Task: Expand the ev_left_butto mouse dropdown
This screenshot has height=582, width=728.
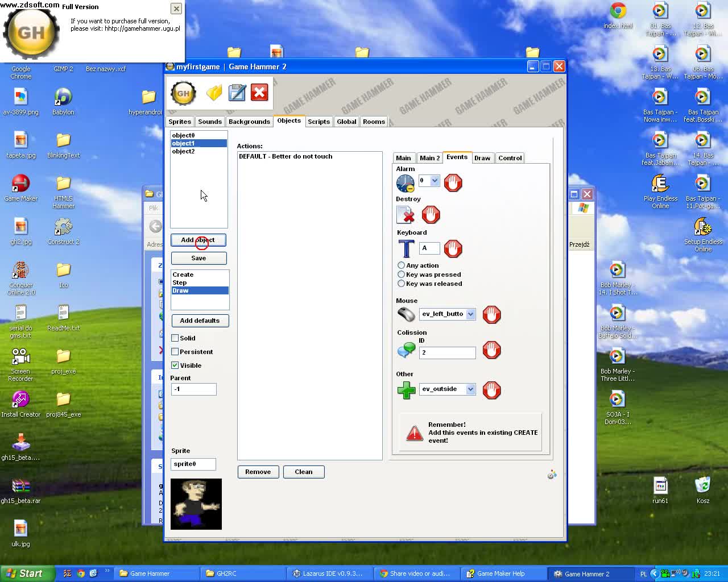Action: (x=470, y=314)
